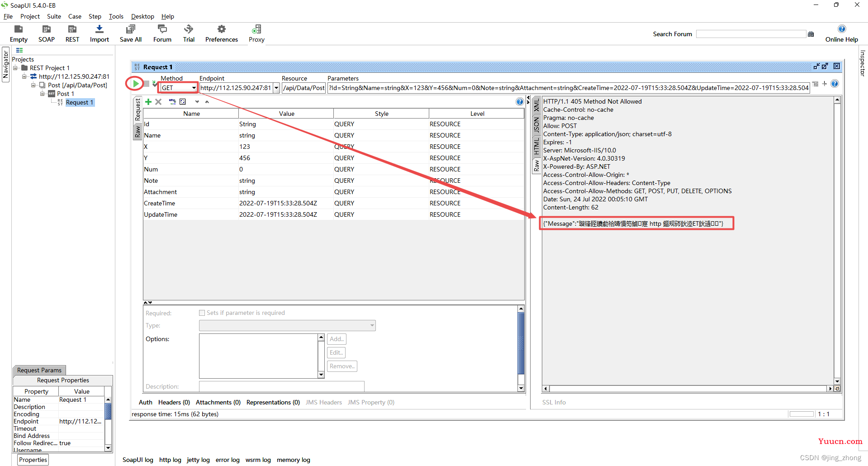Collapse the Post 1 method node

point(43,94)
